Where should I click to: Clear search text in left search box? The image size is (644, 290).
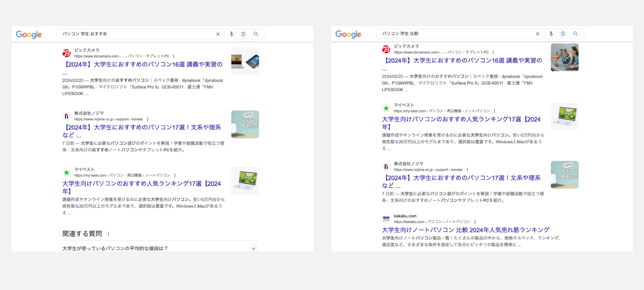point(218,34)
